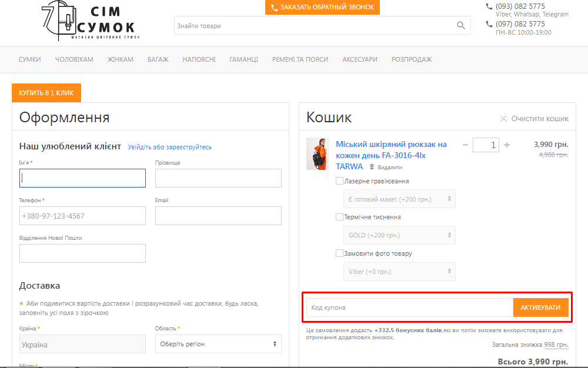Open the Viber (+0 грн.) dropdown
This screenshot has width=588, height=368.
click(x=399, y=271)
